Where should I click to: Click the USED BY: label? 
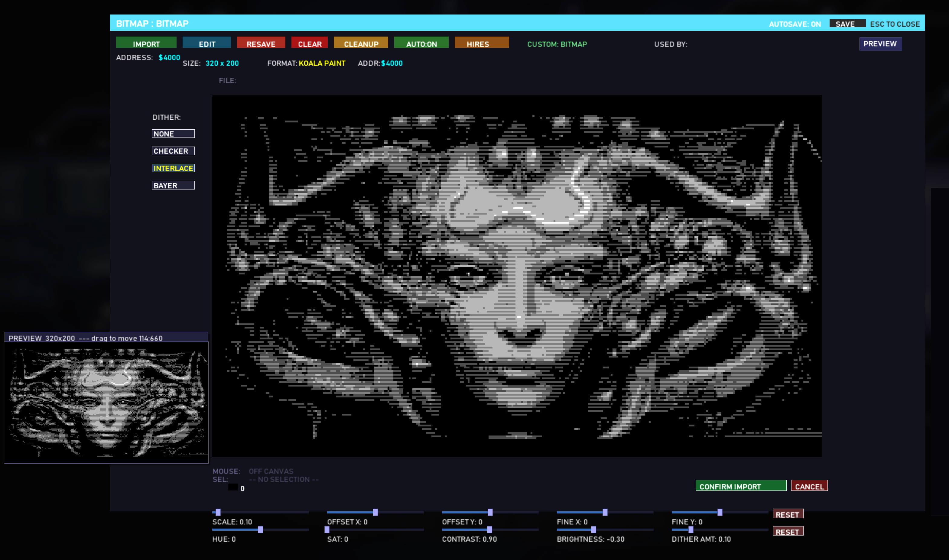[x=671, y=44]
